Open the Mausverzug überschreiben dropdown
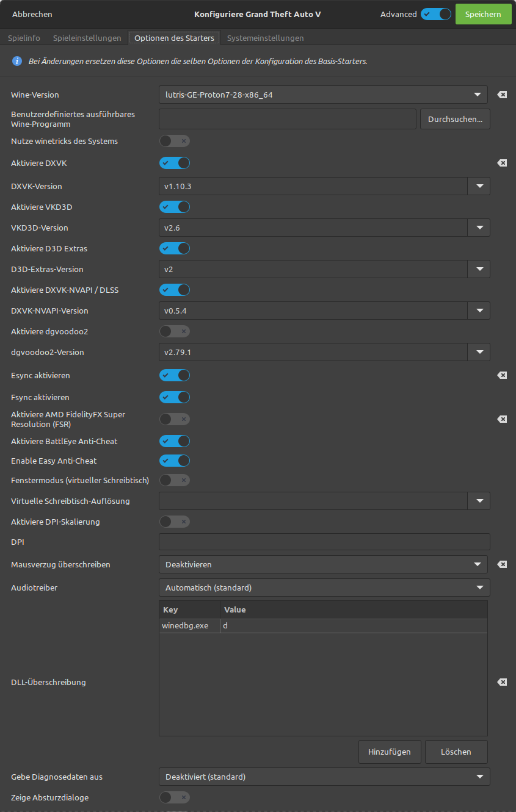 coord(323,564)
